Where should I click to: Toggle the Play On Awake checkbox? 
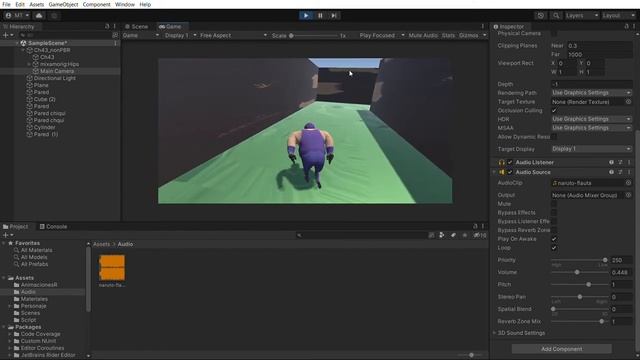coord(554,239)
